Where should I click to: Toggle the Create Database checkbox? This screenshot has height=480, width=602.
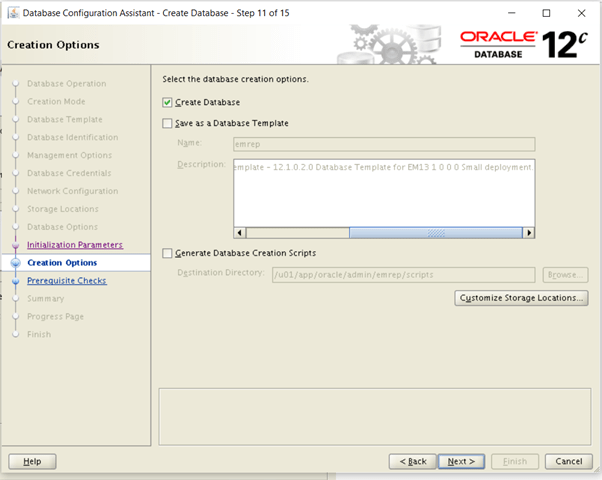(x=167, y=102)
